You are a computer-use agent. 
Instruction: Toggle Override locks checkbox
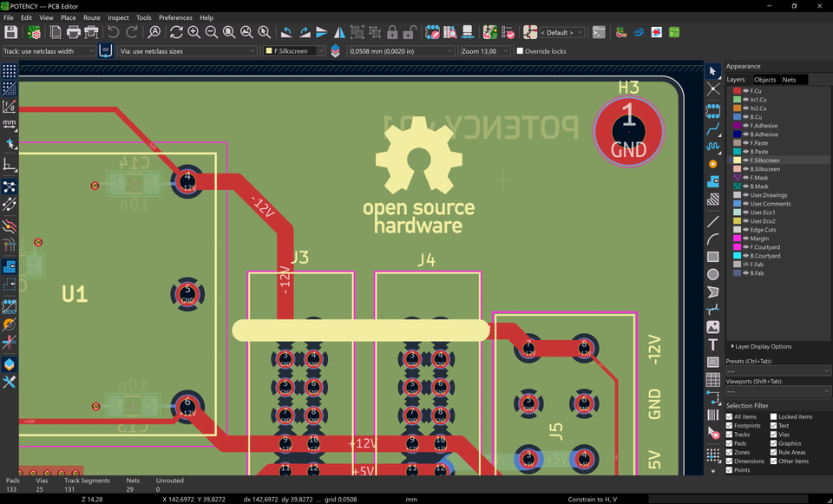520,51
